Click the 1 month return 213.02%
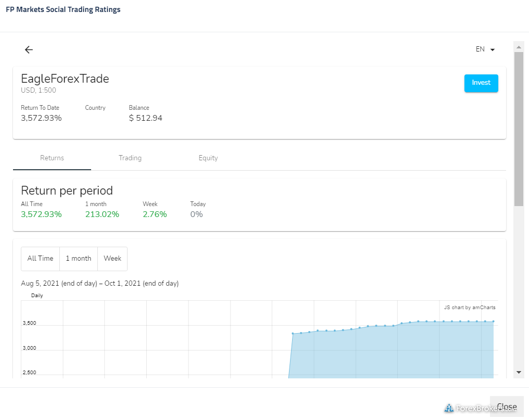 tap(102, 214)
